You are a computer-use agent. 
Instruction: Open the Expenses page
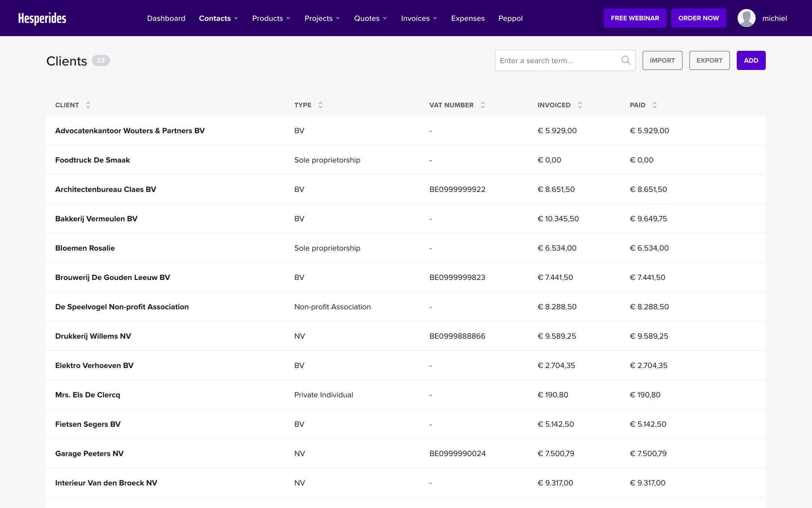pos(468,18)
